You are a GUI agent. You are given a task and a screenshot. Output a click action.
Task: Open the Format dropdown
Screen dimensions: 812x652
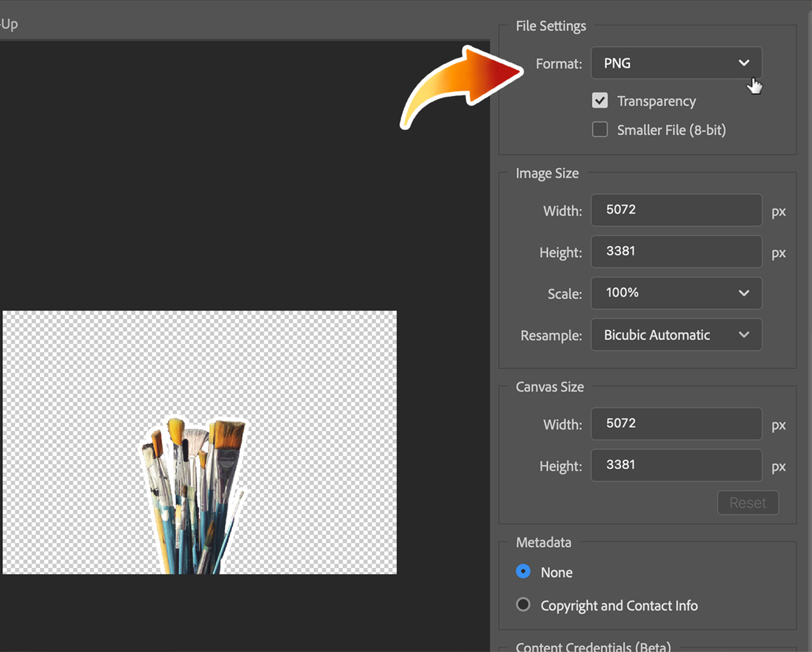click(676, 63)
